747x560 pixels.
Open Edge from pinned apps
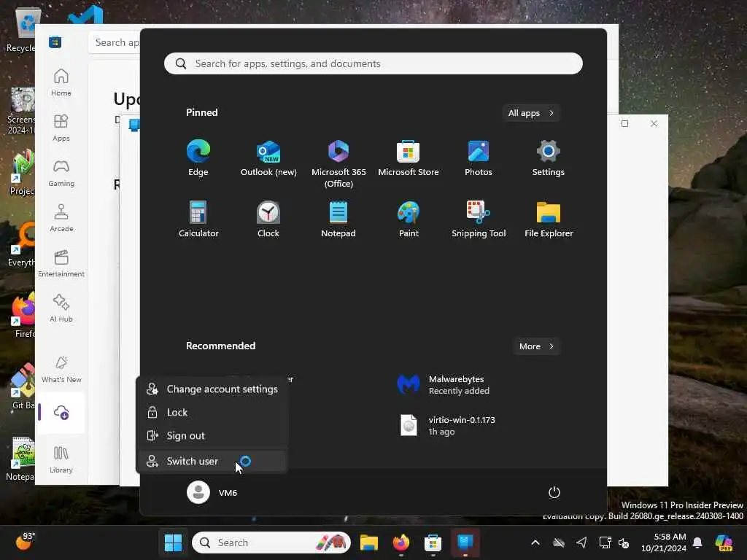pos(198,158)
